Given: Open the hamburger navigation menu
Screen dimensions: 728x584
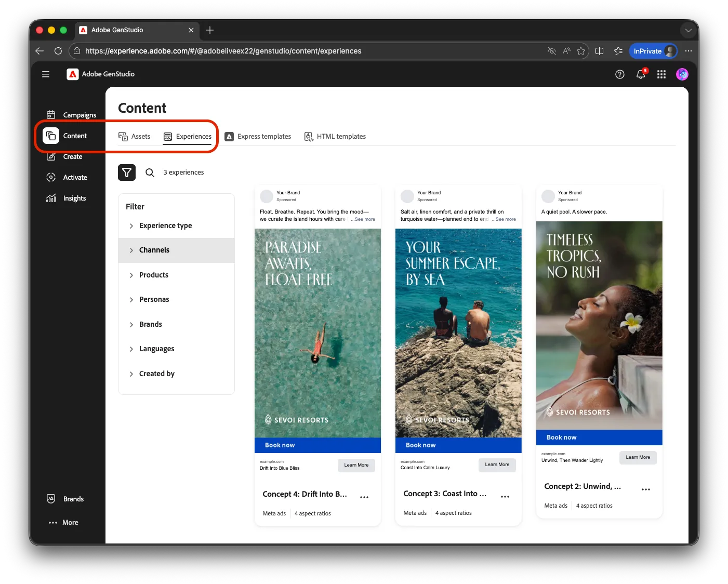Looking at the screenshot, I should pos(46,74).
